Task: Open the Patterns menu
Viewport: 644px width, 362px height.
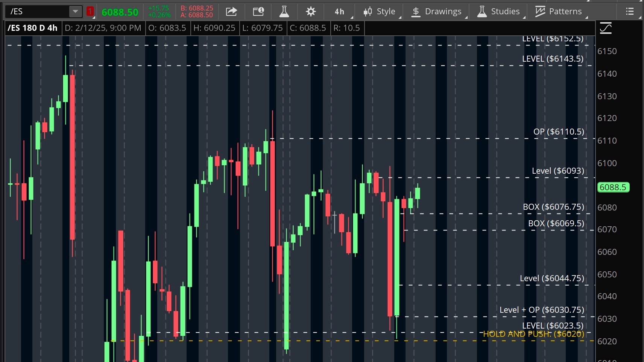Action: tap(559, 12)
